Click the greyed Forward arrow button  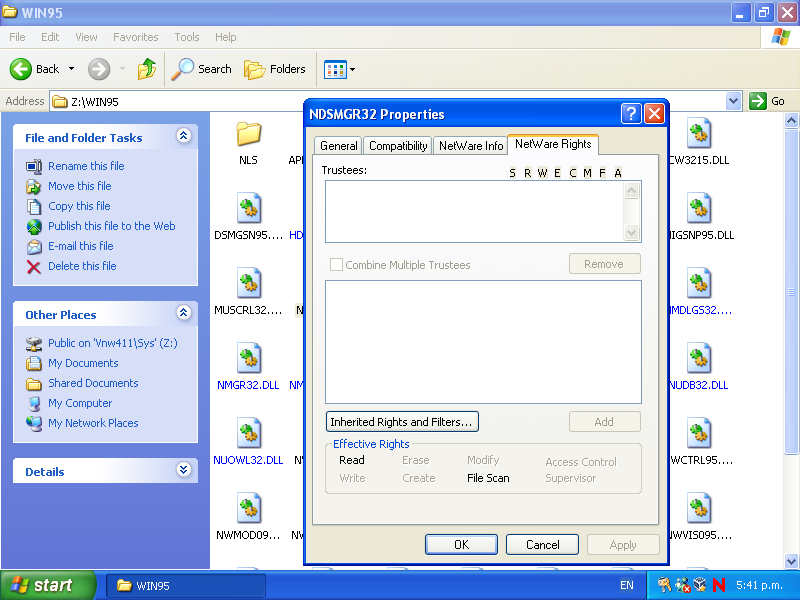(x=99, y=69)
